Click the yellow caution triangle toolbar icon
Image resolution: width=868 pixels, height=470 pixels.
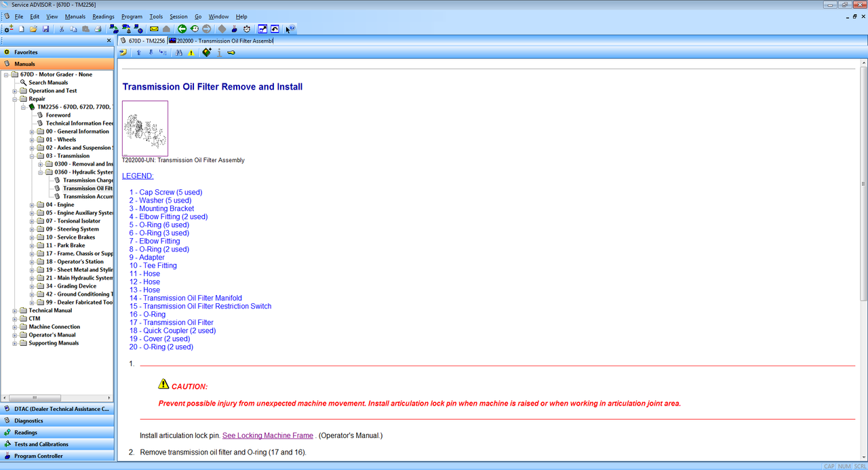191,52
